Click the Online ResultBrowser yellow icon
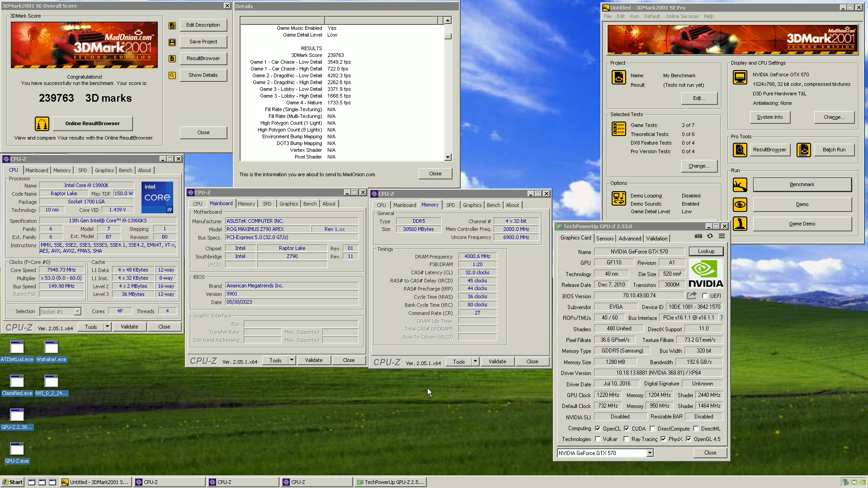Screen dimensions: 868x488 pos(42,123)
